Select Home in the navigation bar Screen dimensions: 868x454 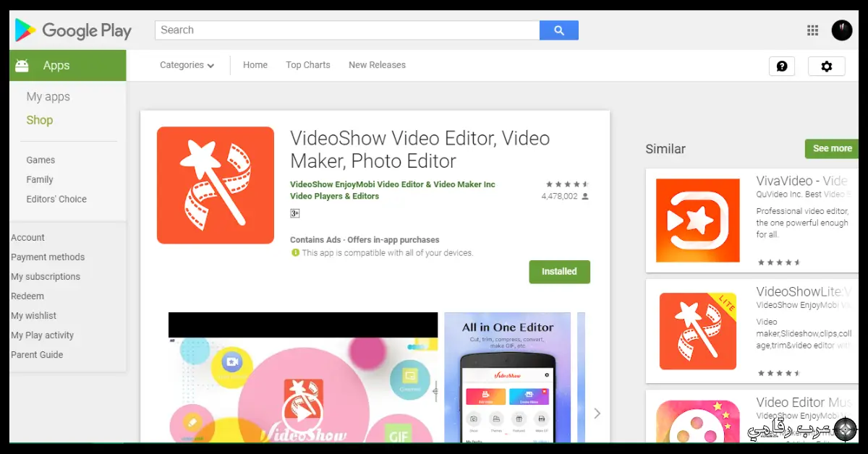255,65
